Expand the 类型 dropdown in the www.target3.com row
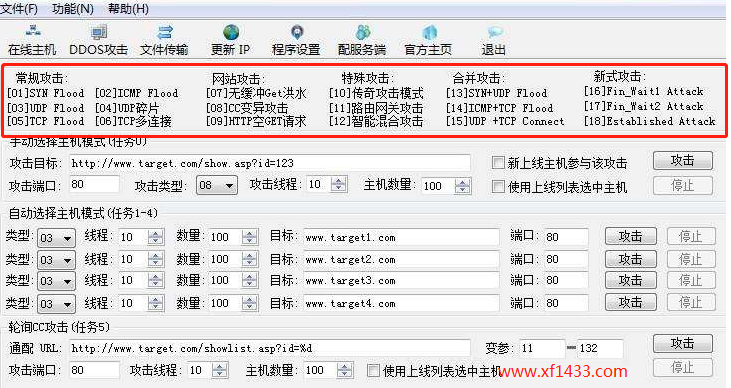This screenshot has width=731, height=388. click(x=56, y=281)
